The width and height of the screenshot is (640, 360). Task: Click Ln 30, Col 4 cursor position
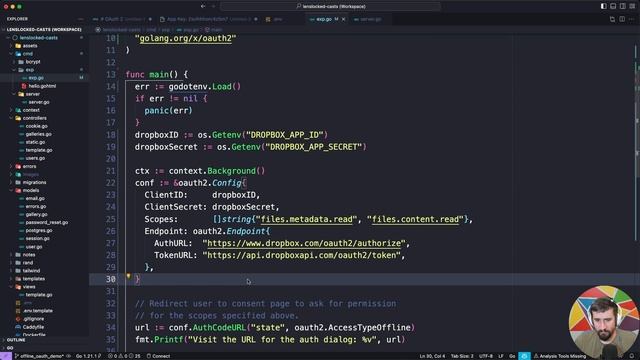pos(432,356)
